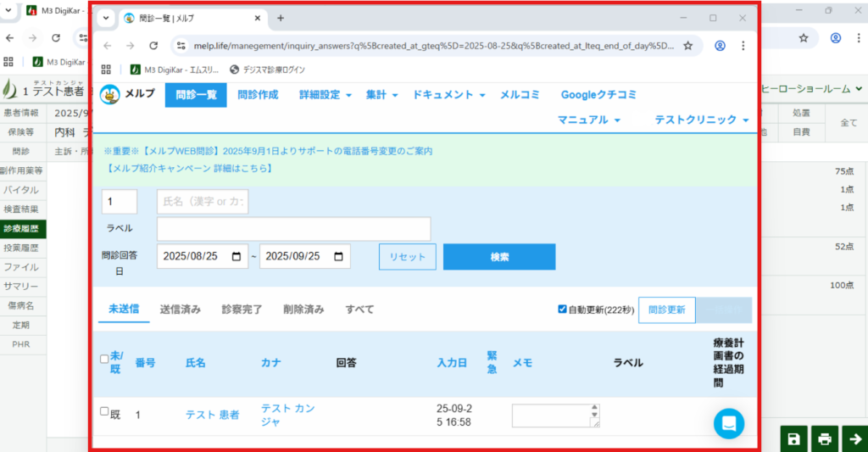Reload the Melp page in browser
The height and width of the screenshot is (452, 868).
coord(153,46)
